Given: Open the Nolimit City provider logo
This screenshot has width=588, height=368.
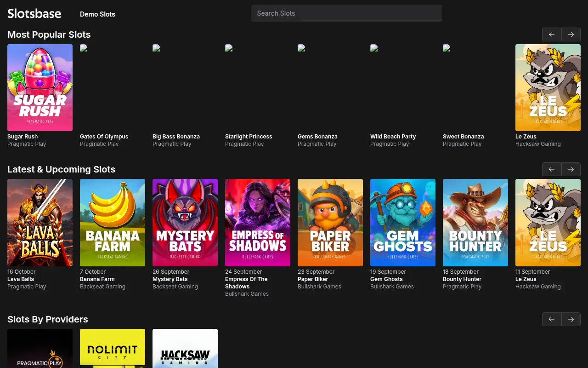Looking at the screenshot, I should (x=113, y=348).
